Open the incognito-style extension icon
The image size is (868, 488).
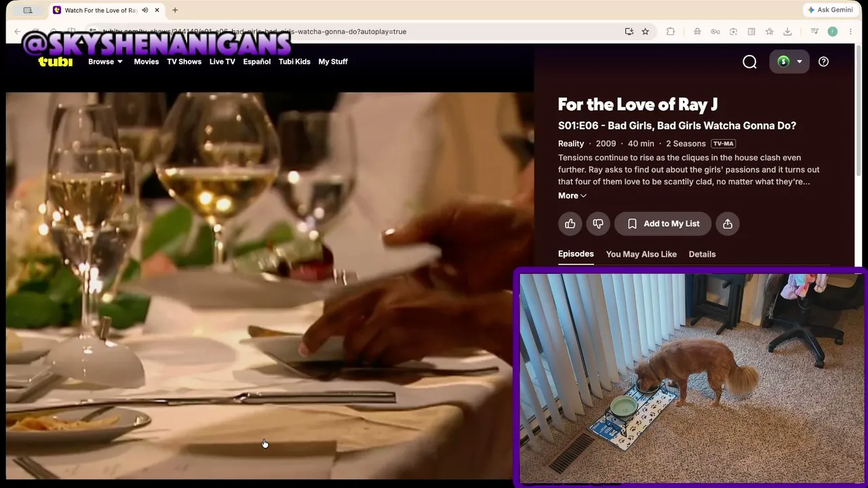pos(697,31)
